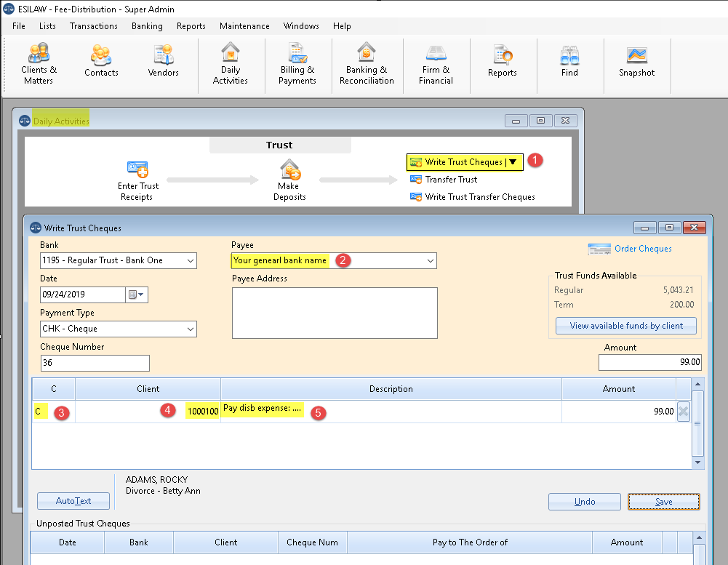Click View available funds by client
The image size is (728, 565).
pyautogui.click(x=626, y=326)
